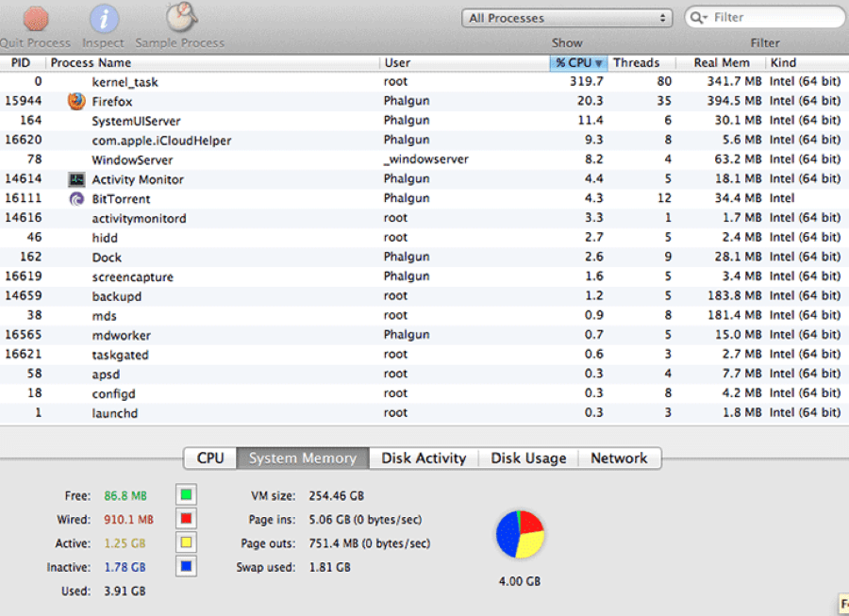Click the Inspect toolbar icon
Screen dimensions: 849x616
tap(103, 19)
